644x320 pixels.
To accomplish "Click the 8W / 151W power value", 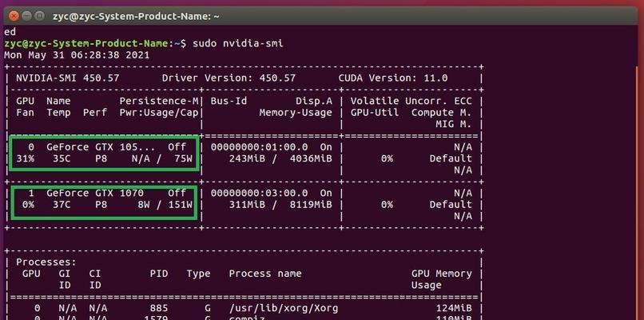I will 165,205.
